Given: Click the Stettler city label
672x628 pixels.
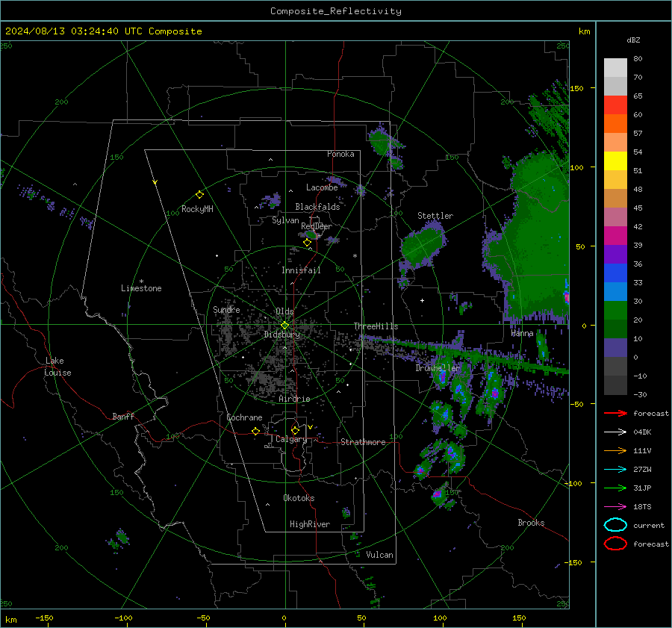Looking at the screenshot, I should click(435, 216).
